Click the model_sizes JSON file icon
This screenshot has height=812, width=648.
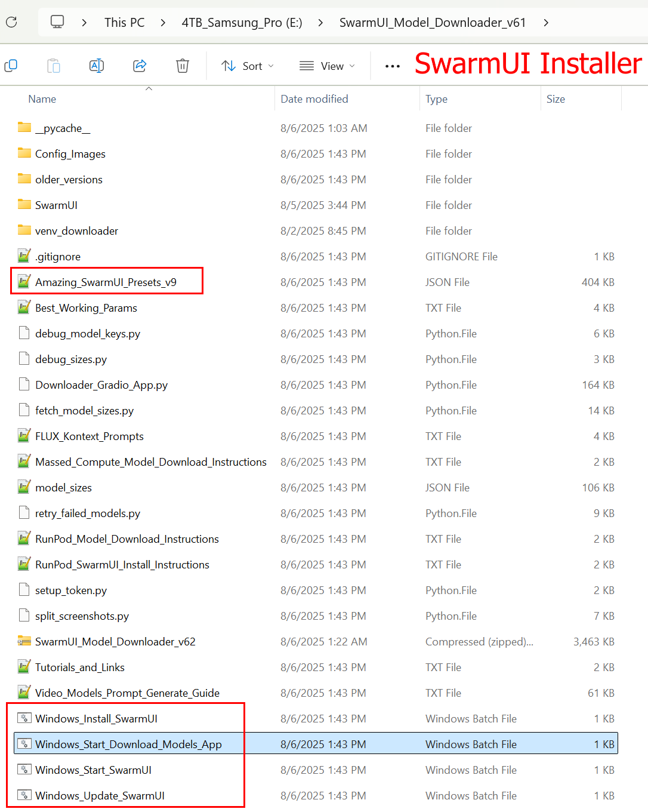[24, 487]
